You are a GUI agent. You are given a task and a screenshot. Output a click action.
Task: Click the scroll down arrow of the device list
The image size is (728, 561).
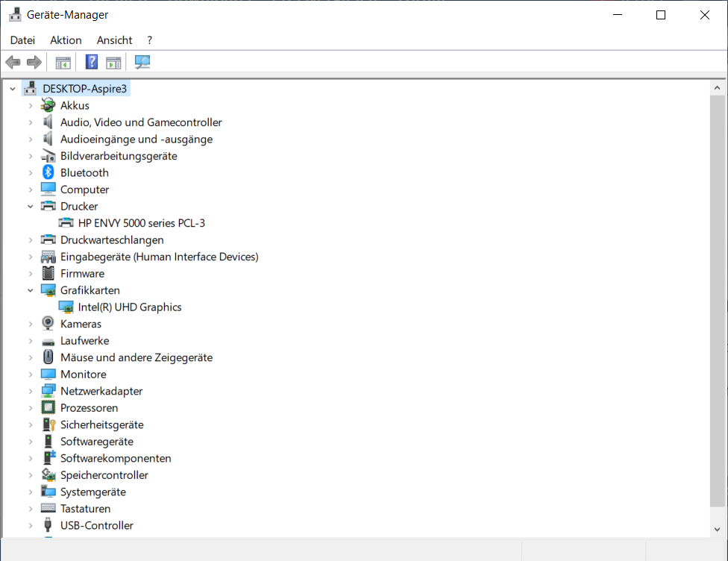(x=717, y=529)
